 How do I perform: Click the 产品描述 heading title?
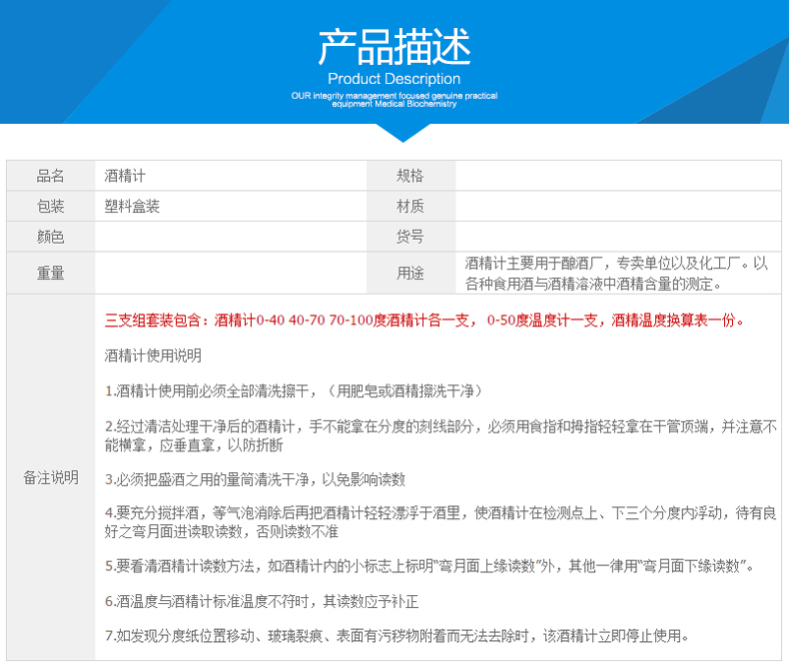point(394,47)
